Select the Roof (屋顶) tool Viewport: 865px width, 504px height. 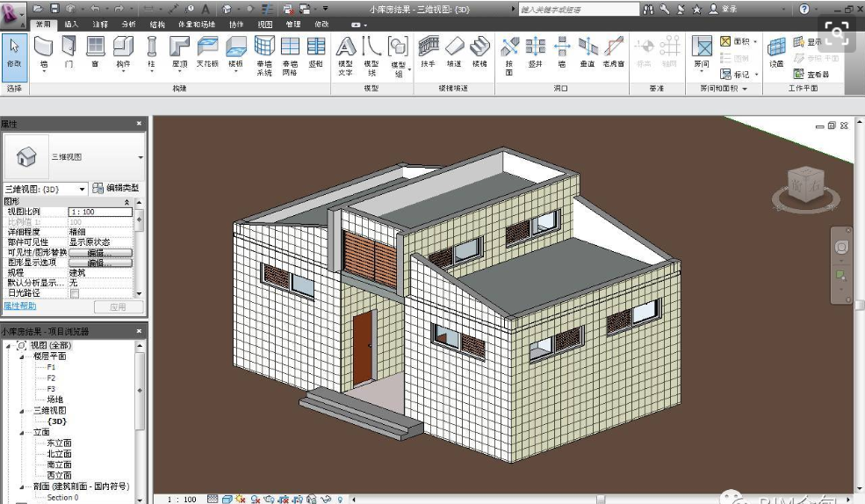pyautogui.click(x=179, y=53)
